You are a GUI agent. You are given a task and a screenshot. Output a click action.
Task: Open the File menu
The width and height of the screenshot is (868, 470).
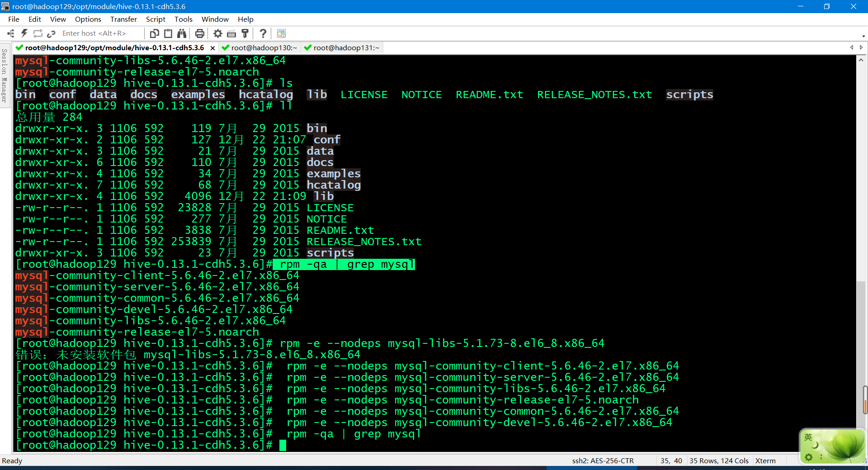14,19
